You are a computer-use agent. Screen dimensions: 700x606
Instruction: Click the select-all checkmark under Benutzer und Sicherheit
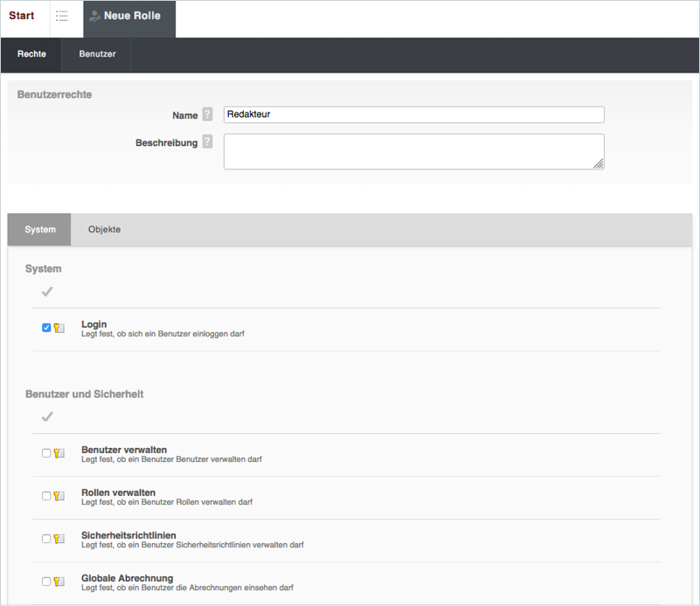point(47,417)
